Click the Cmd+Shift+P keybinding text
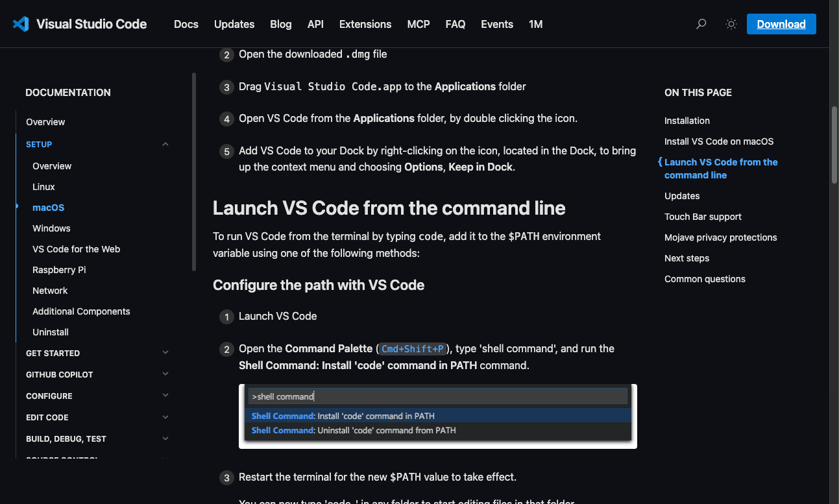Image resolution: width=839 pixels, height=504 pixels. pyautogui.click(x=413, y=349)
